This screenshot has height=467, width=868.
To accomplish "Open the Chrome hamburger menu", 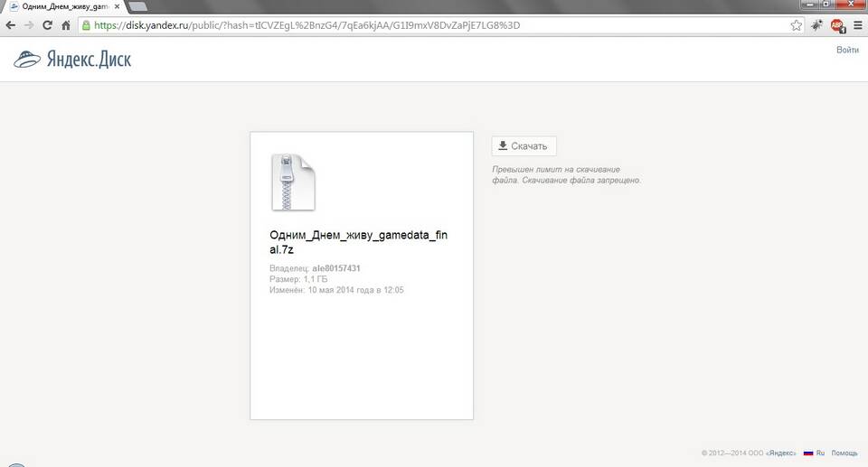I will coord(857,25).
